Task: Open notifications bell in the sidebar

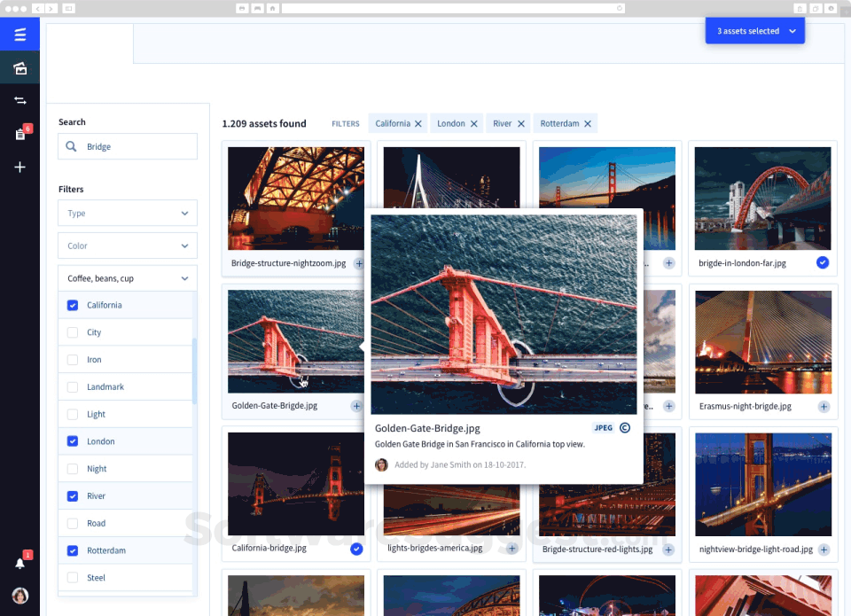Action: click(x=20, y=563)
